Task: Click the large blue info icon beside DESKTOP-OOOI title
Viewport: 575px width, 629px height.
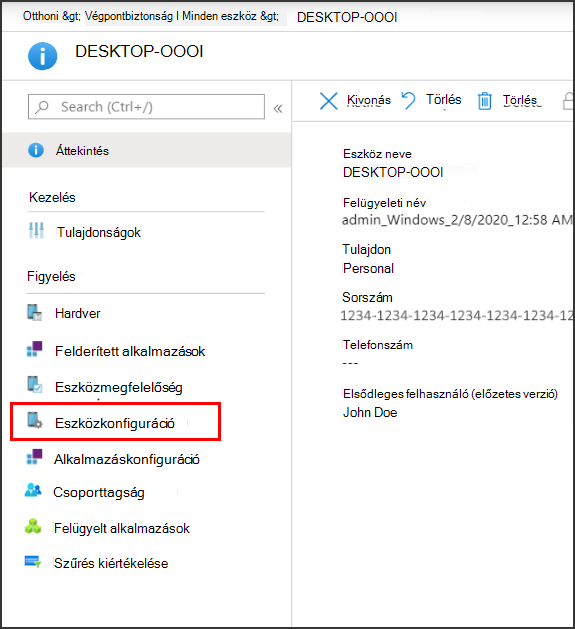Action: (x=43, y=56)
